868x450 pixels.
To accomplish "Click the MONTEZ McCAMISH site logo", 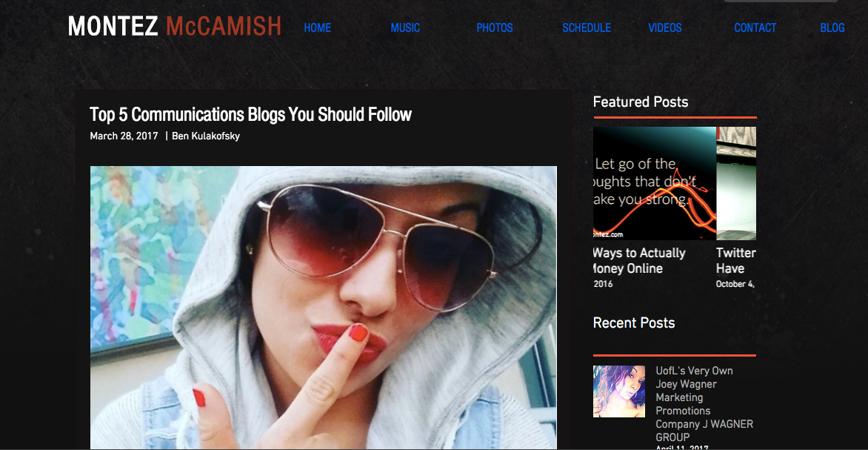I will (174, 27).
